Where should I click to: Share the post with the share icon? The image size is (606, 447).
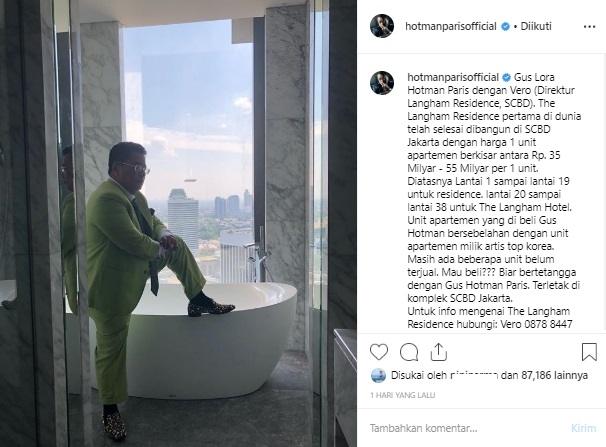pyautogui.click(x=439, y=352)
